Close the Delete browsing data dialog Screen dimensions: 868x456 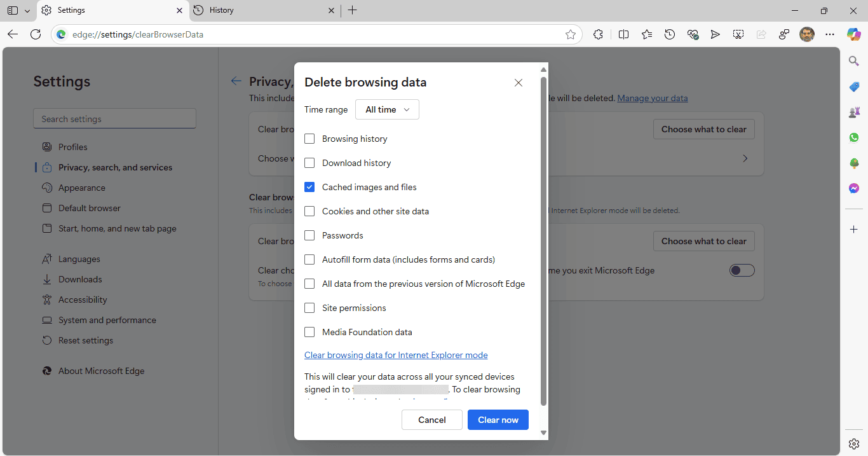(519, 83)
